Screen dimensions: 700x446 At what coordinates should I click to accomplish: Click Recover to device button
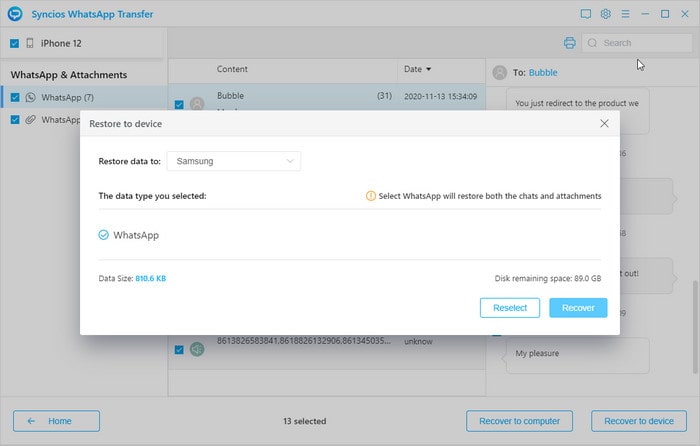click(x=639, y=421)
